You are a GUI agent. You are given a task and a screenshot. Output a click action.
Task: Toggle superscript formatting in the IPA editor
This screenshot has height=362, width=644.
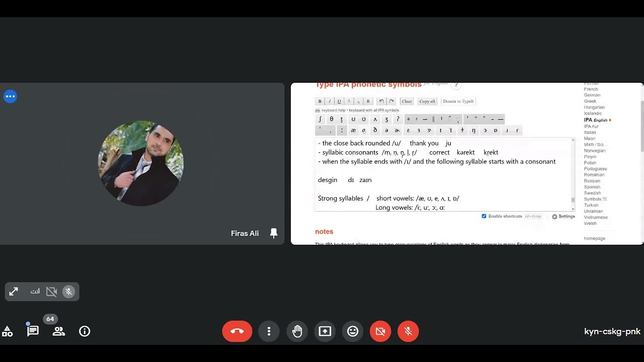click(x=349, y=101)
